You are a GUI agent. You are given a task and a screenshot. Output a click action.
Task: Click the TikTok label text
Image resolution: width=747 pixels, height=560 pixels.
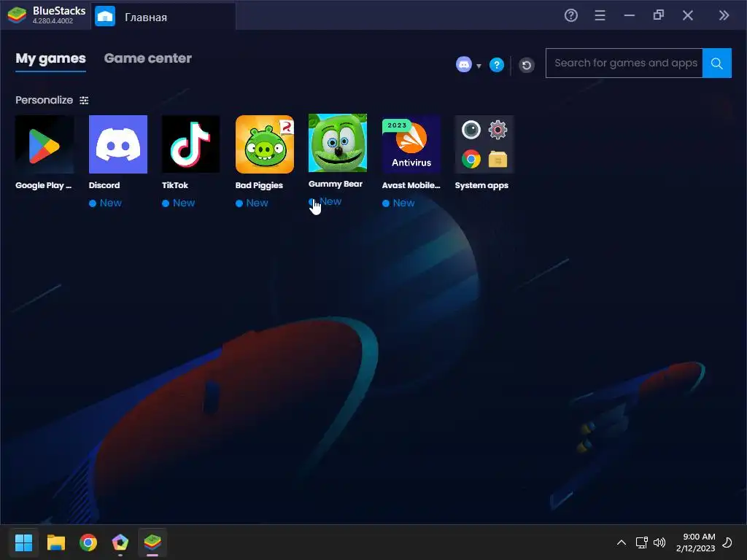pos(175,185)
